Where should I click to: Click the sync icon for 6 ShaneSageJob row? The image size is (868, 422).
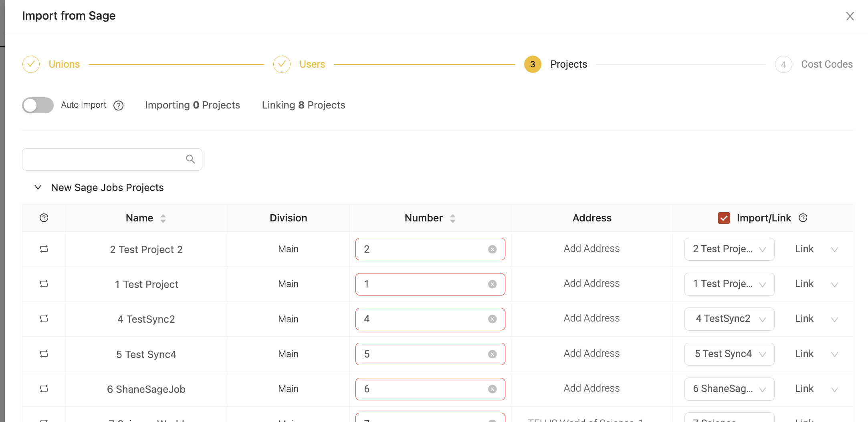point(44,389)
